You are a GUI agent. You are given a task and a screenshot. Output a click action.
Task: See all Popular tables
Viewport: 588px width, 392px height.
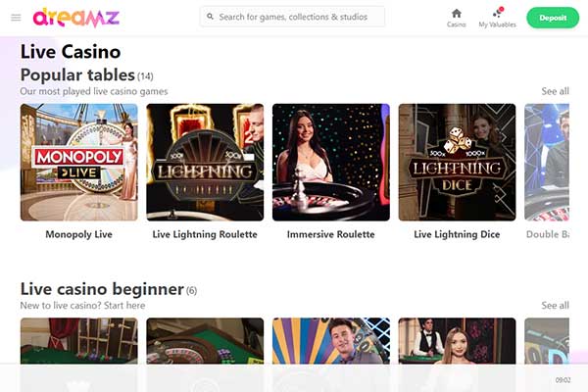click(x=555, y=91)
